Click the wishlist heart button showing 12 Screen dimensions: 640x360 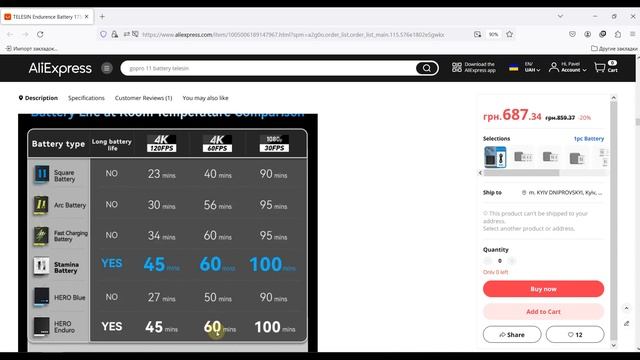tap(575, 335)
